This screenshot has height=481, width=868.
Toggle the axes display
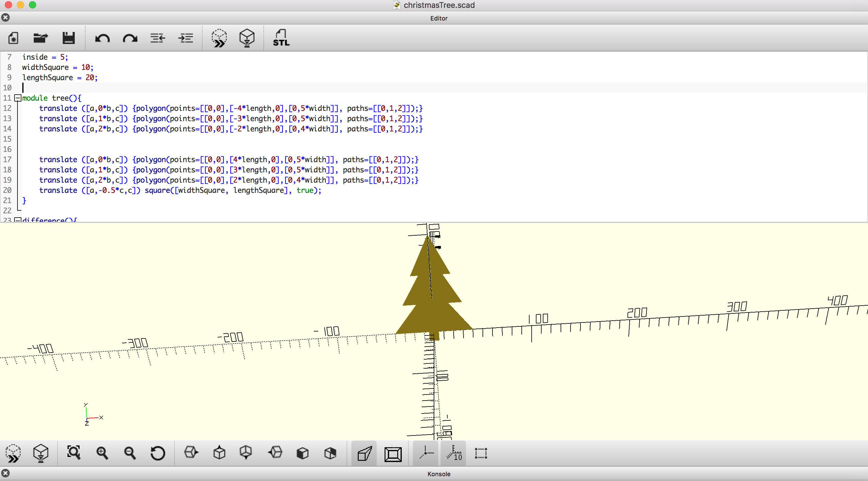point(426,453)
